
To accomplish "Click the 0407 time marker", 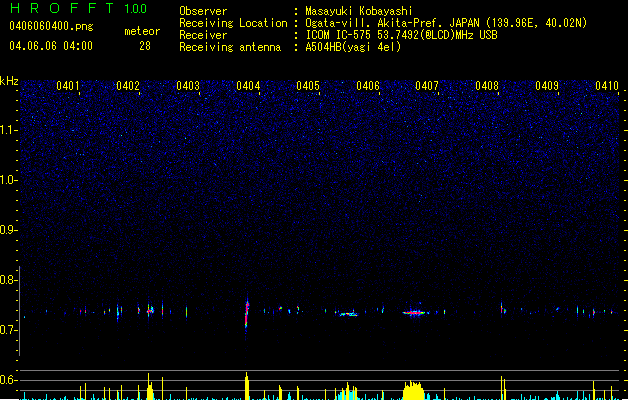I will tap(427, 86).
